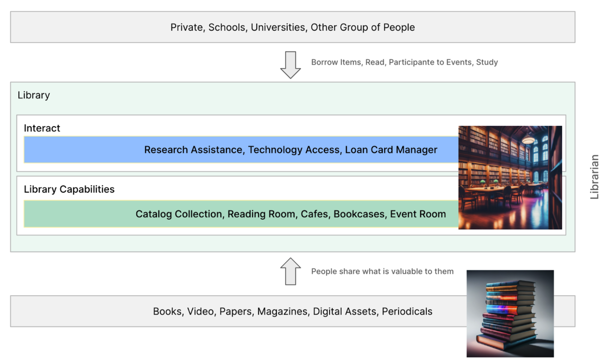
Task: Click the Digital Assets text
Action: 344,312
